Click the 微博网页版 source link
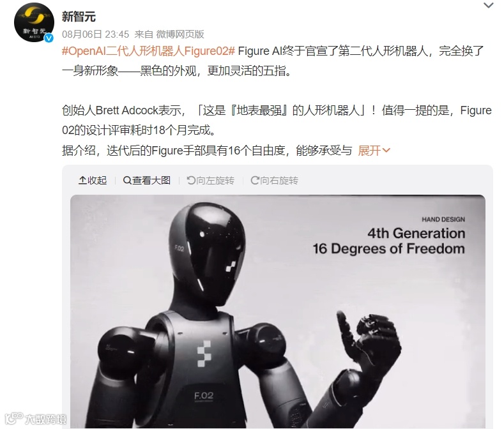The width and height of the screenshot is (504, 429). [x=180, y=34]
